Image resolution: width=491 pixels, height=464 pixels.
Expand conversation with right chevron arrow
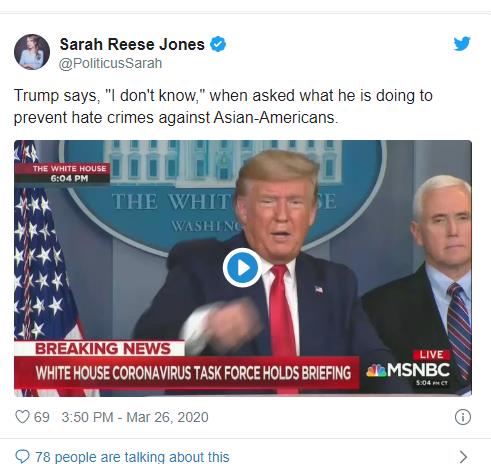tap(463, 457)
